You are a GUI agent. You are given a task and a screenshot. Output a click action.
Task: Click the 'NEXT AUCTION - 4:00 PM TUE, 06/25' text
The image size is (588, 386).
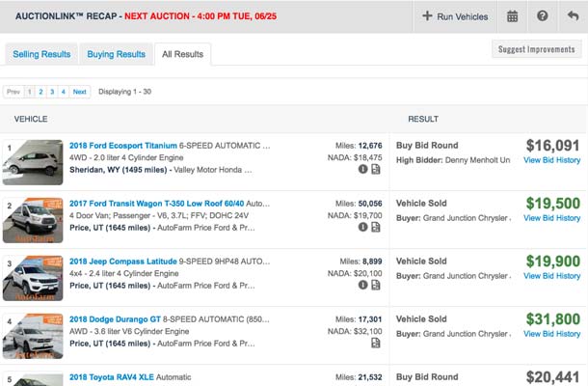(200, 16)
